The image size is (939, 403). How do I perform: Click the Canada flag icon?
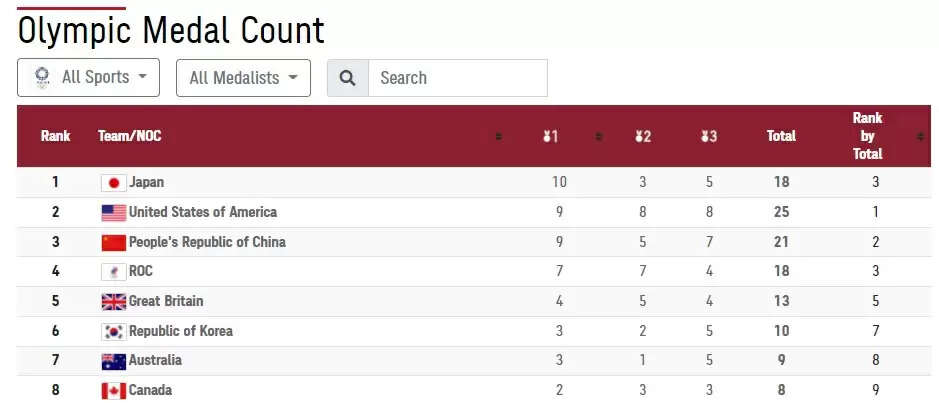(113, 390)
